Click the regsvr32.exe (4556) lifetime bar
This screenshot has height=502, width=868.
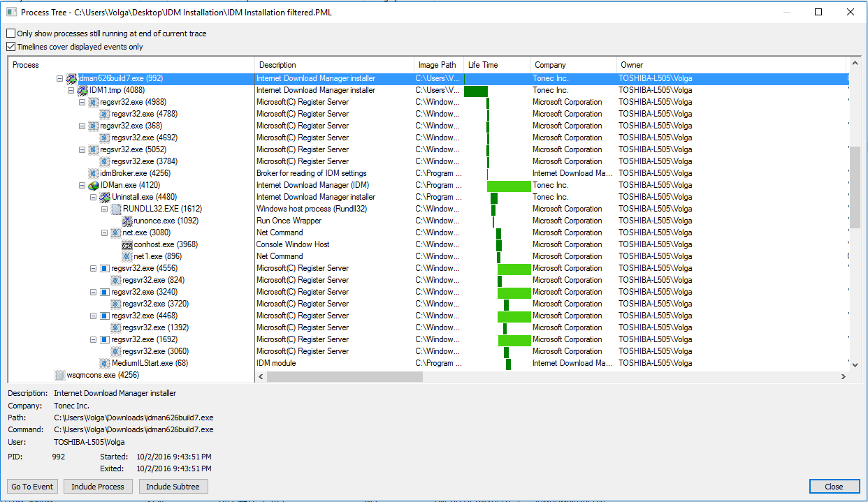[x=514, y=268]
